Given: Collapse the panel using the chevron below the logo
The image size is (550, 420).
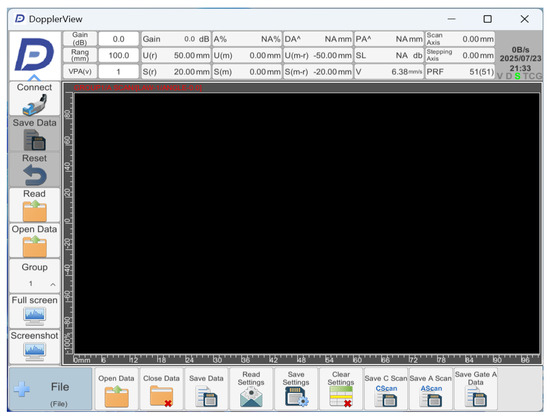Looking at the screenshot, I should [x=34, y=78].
